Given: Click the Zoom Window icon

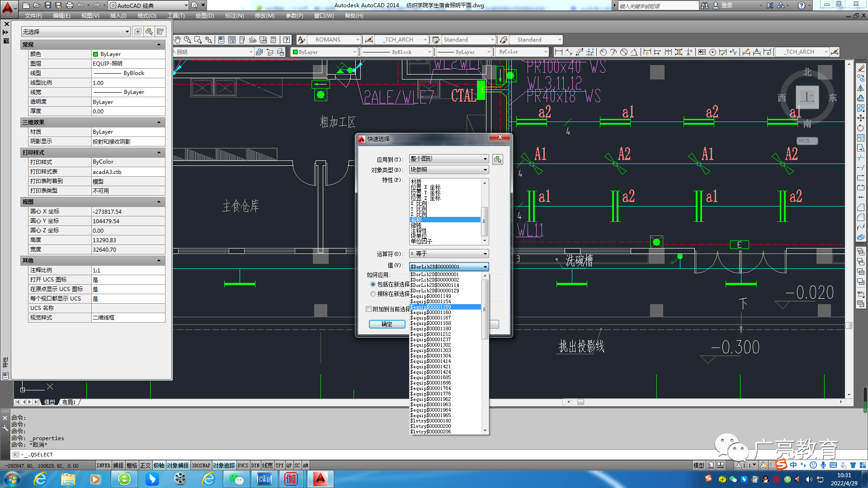Looking at the screenshot, I should click(x=198, y=40).
